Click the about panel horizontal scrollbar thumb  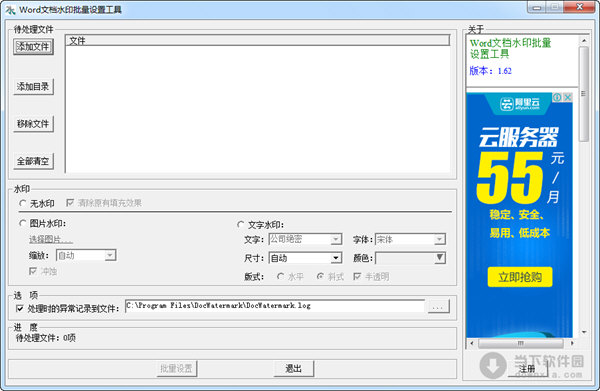(x=520, y=343)
